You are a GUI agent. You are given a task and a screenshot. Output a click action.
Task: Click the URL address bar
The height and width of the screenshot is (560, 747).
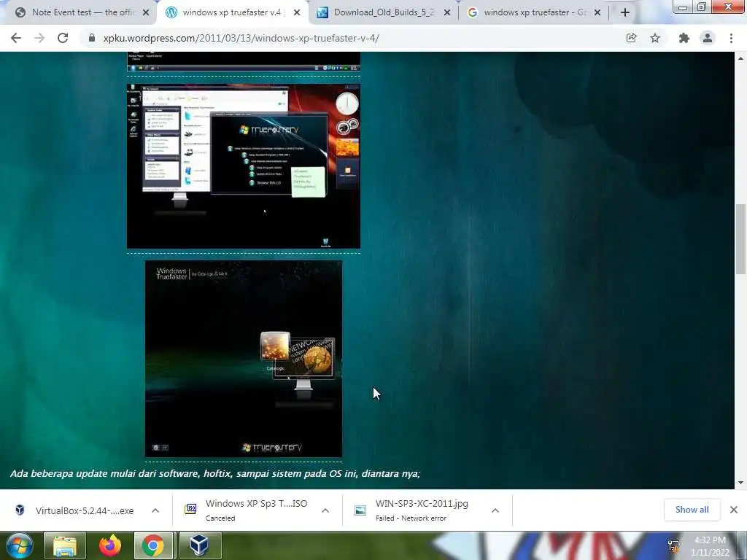[x=352, y=38]
